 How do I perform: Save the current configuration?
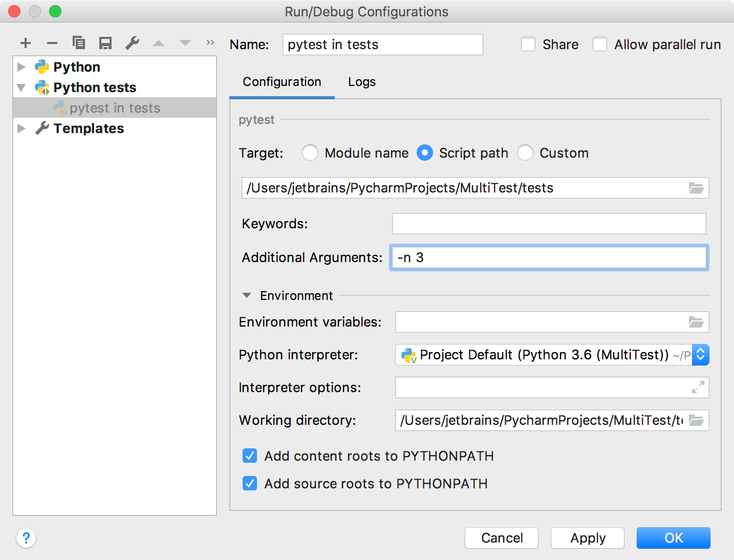(x=105, y=43)
